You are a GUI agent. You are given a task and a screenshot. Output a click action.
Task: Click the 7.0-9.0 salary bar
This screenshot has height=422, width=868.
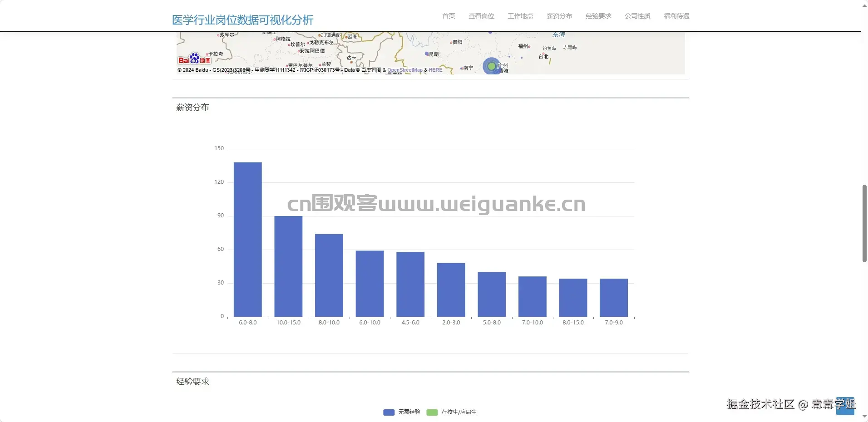pyautogui.click(x=614, y=298)
